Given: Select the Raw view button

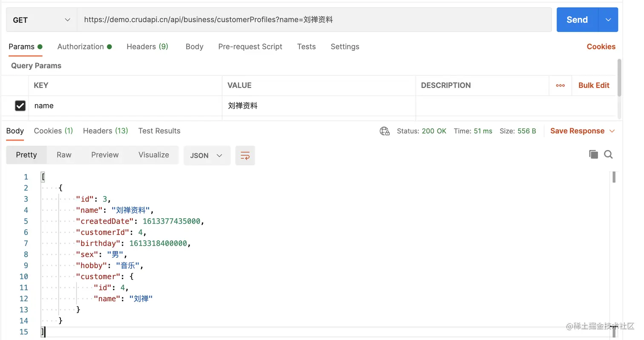Looking at the screenshot, I should 64,155.
